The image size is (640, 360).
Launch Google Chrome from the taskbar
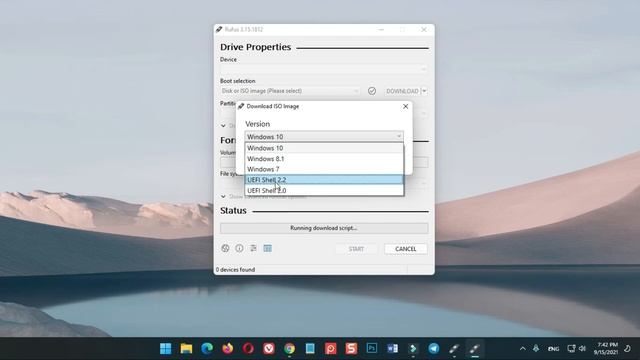[x=289, y=349]
